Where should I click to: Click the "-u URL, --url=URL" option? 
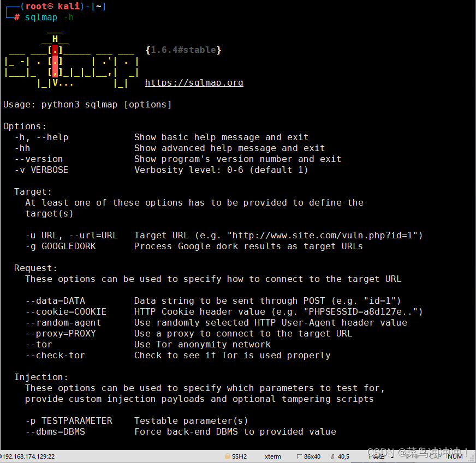(x=72, y=236)
